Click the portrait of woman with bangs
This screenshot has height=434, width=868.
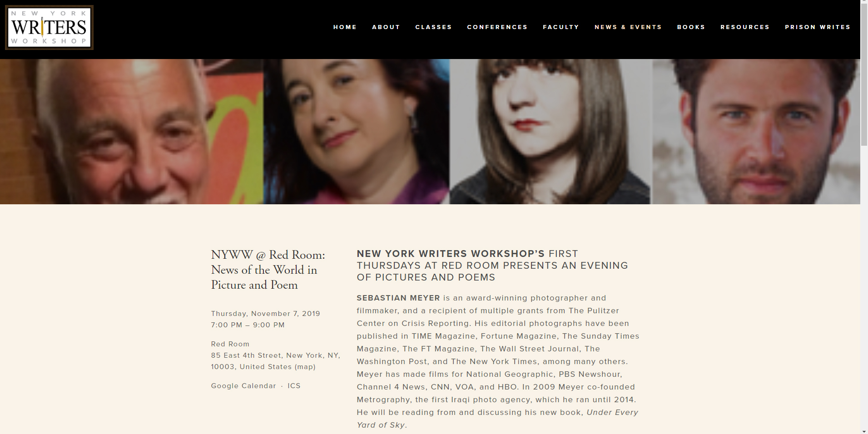pos(551,132)
